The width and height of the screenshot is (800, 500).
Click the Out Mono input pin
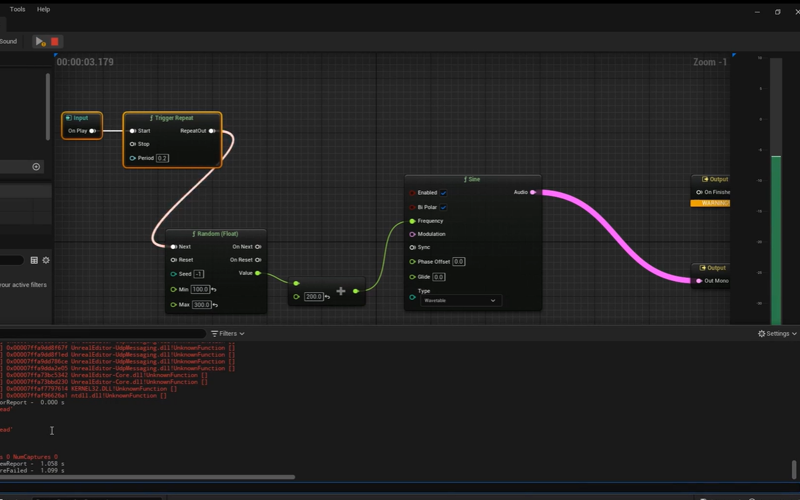[699, 281]
